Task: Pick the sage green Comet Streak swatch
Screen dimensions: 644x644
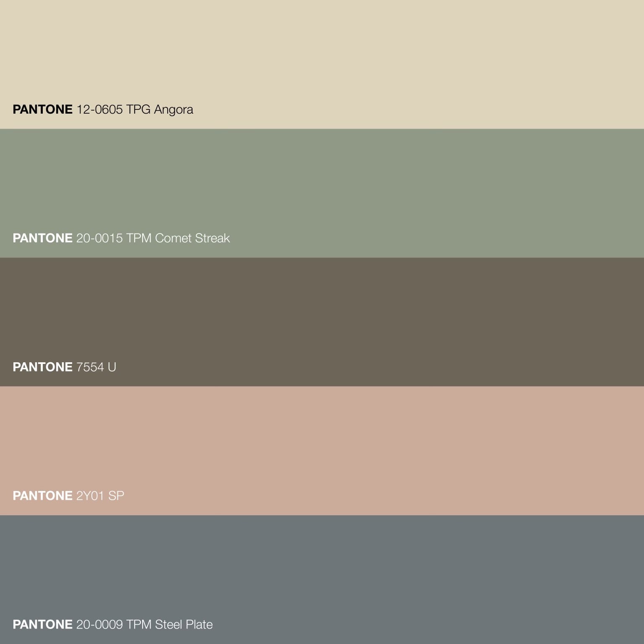Action: coord(322,184)
